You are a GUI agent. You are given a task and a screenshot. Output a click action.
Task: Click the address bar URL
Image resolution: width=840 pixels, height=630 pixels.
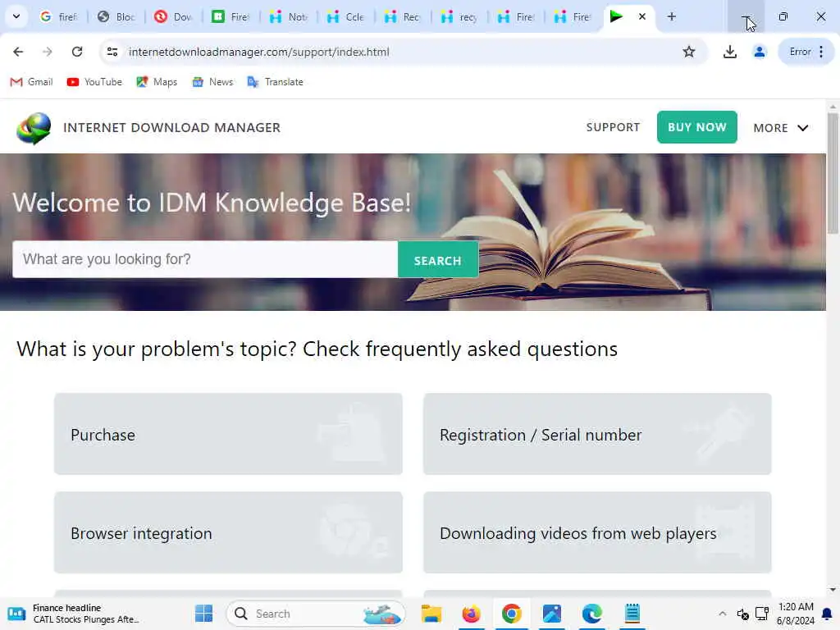[x=258, y=52]
